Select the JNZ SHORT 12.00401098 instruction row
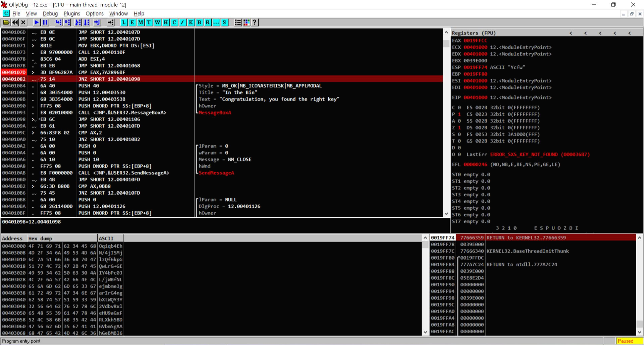The height and width of the screenshot is (345, 644). click(221, 79)
